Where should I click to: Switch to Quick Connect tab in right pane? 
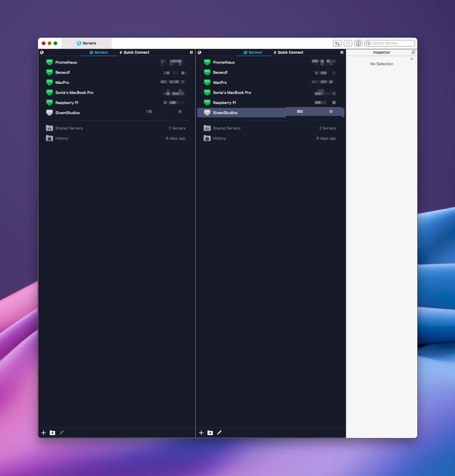click(x=288, y=52)
